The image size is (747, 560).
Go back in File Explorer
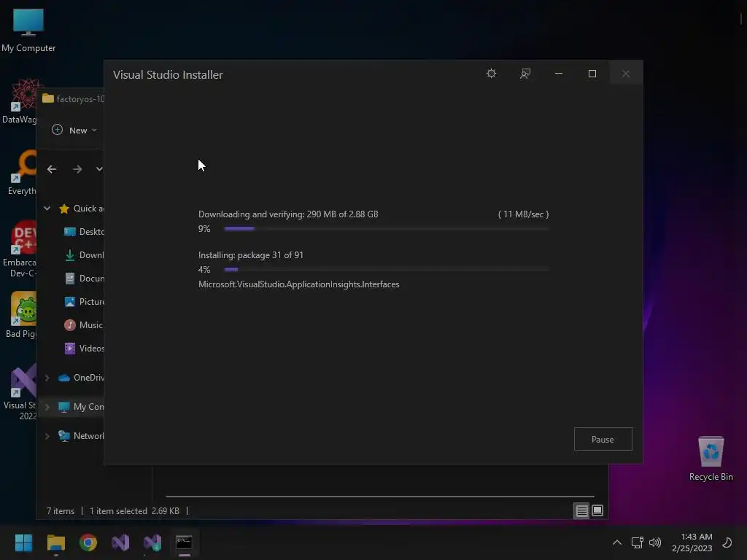pyautogui.click(x=52, y=169)
